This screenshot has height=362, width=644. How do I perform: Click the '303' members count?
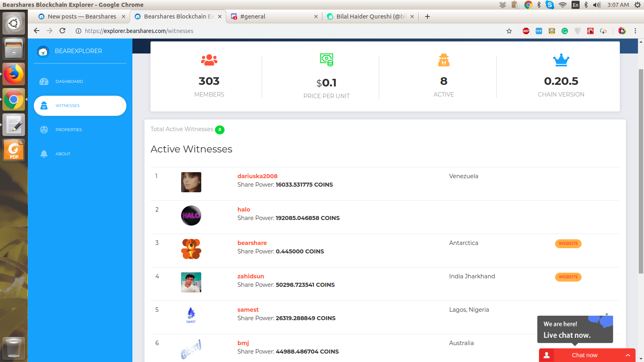click(209, 81)
